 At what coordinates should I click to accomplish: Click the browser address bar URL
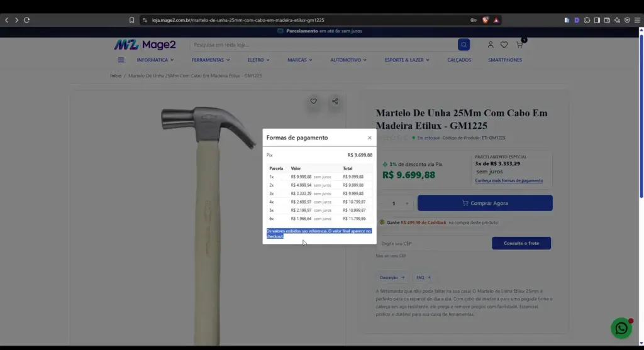238,19
